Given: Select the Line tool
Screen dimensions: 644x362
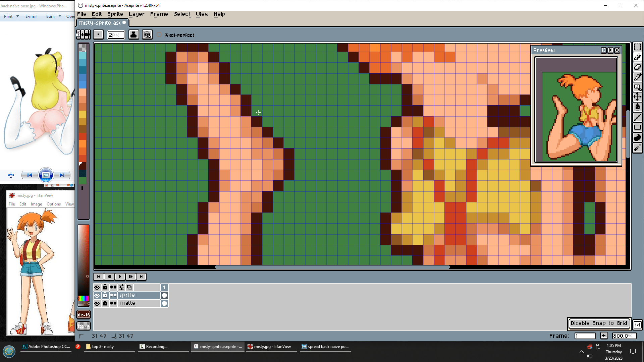Looking at the screenshot, I should 637,117.
